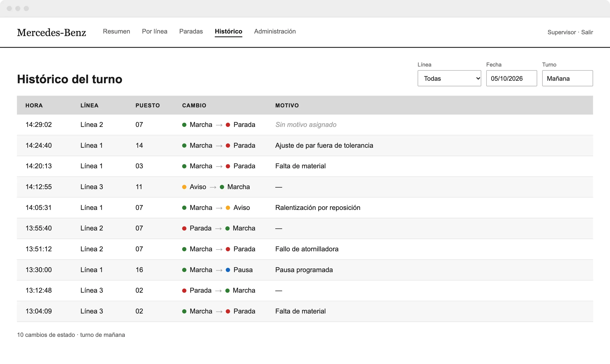
Task: Click 'Fallo de atornilladora' motivo
Action: click(307, 249)
